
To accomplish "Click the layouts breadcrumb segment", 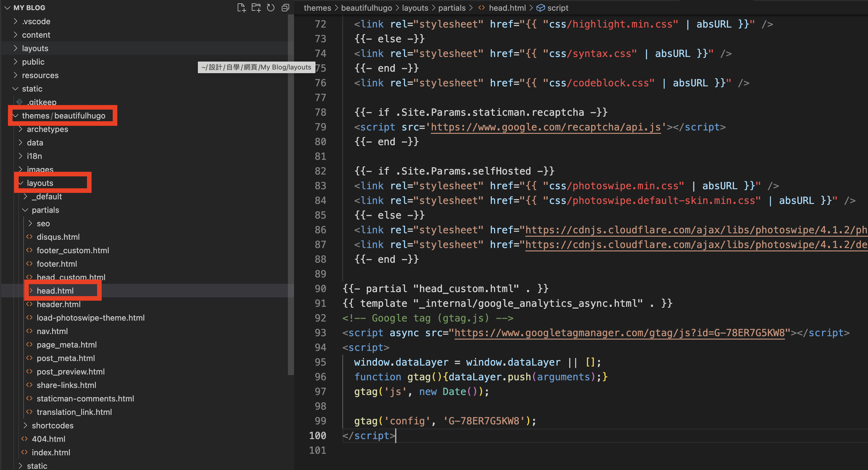I will coord(415,8).
